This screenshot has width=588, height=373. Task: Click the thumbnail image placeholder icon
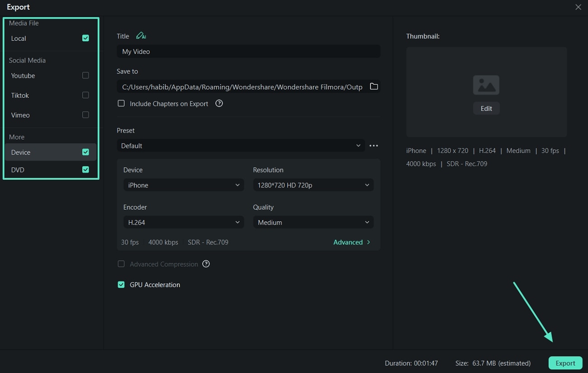(x=486, y=85)
